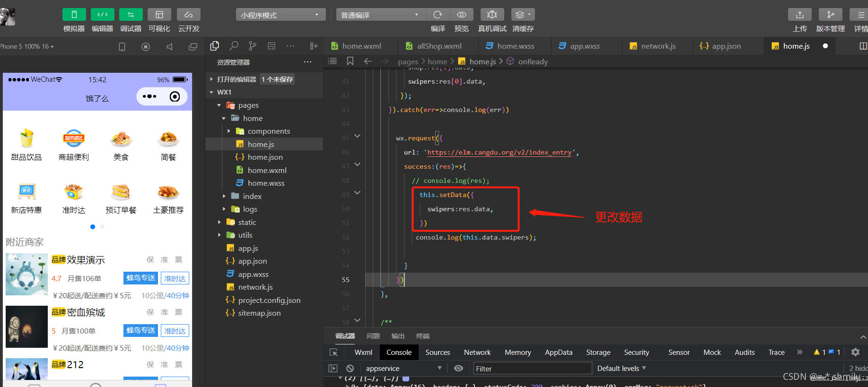868x387 pixels.
Task: Open the appservice context dropdown
Action: click(x=403, y=368)
